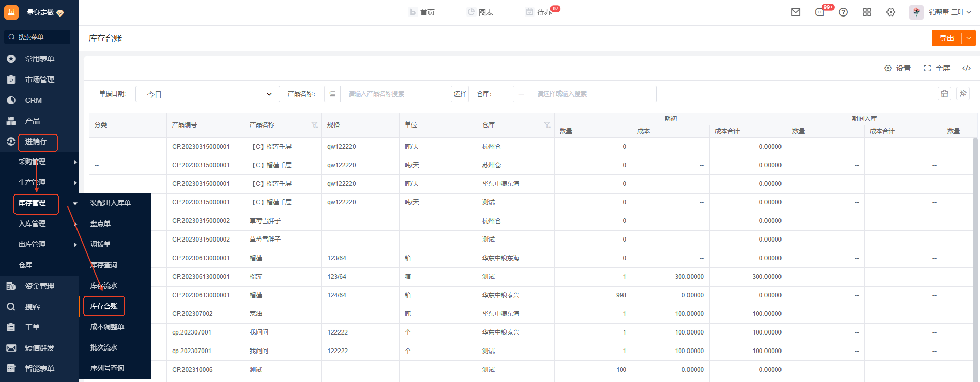Viewport: 980px width, 382px height.
Task: Open the help question mark icon
Action: coord(844,12)
